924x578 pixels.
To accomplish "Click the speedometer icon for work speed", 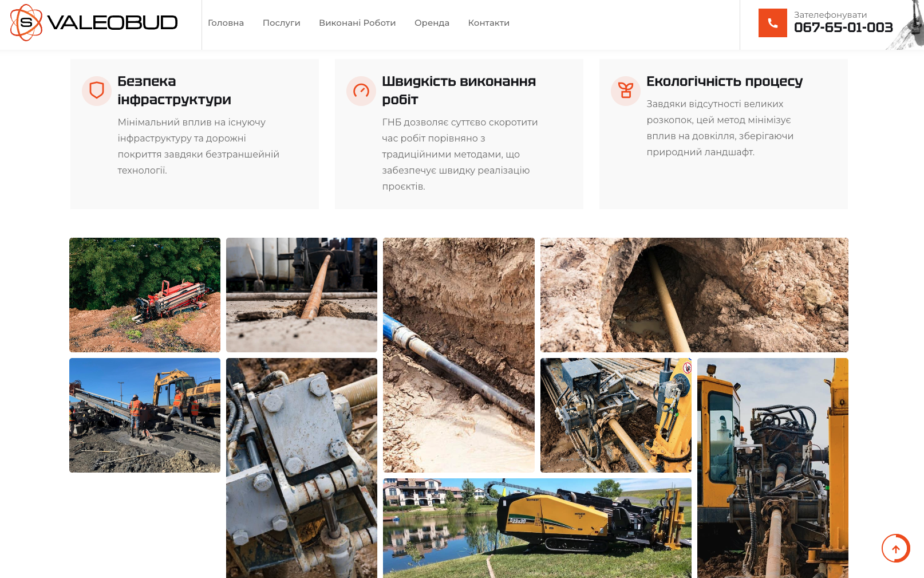I will (361, 91).
